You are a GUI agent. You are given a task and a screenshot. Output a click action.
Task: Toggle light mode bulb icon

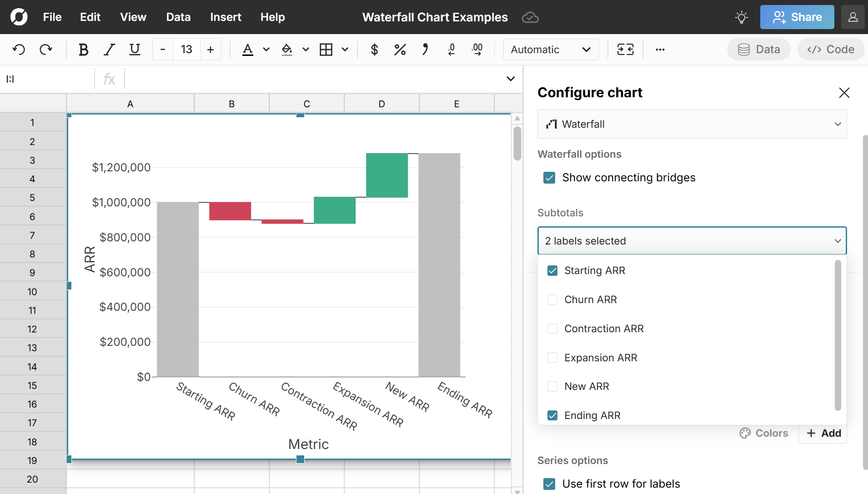(741, 17)
